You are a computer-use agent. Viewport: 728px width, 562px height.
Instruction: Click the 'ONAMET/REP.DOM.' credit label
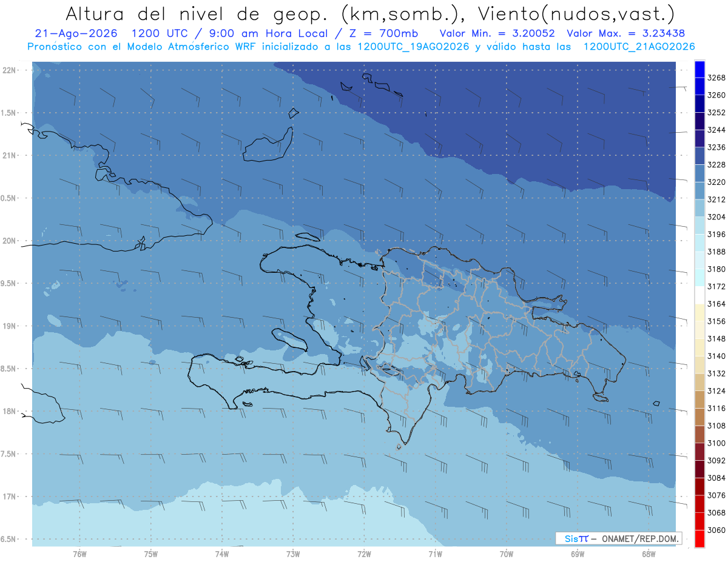point(639,538)
